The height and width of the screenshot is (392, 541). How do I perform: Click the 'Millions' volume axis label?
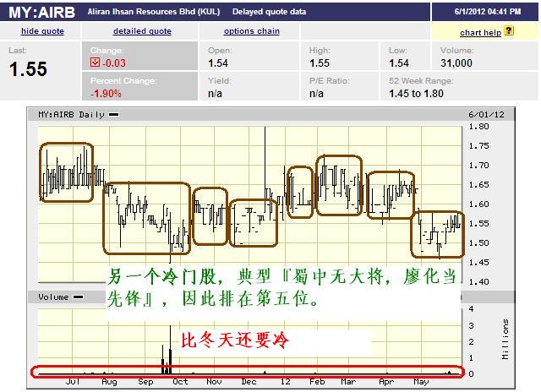click(x=505, y=340)
